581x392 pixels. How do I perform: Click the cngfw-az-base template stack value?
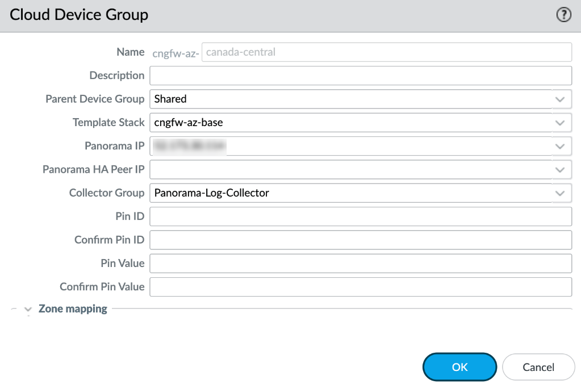coord(193,122)
